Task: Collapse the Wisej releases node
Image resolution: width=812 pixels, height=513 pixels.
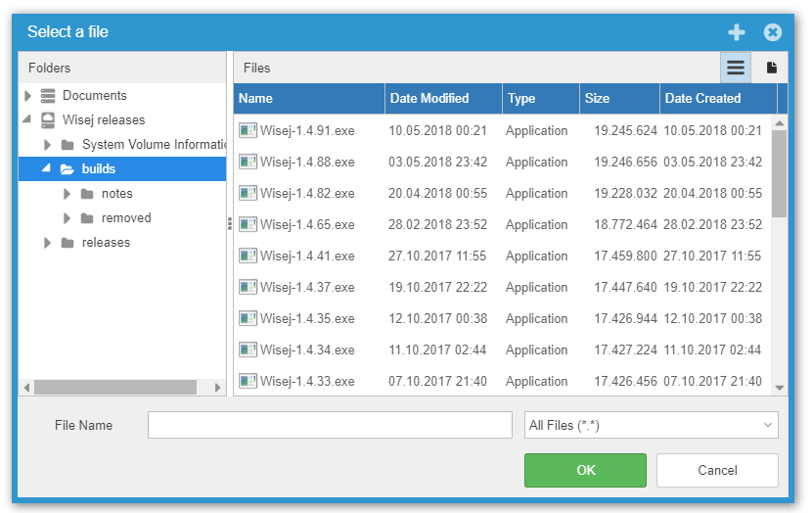Action: coord(27,119)
